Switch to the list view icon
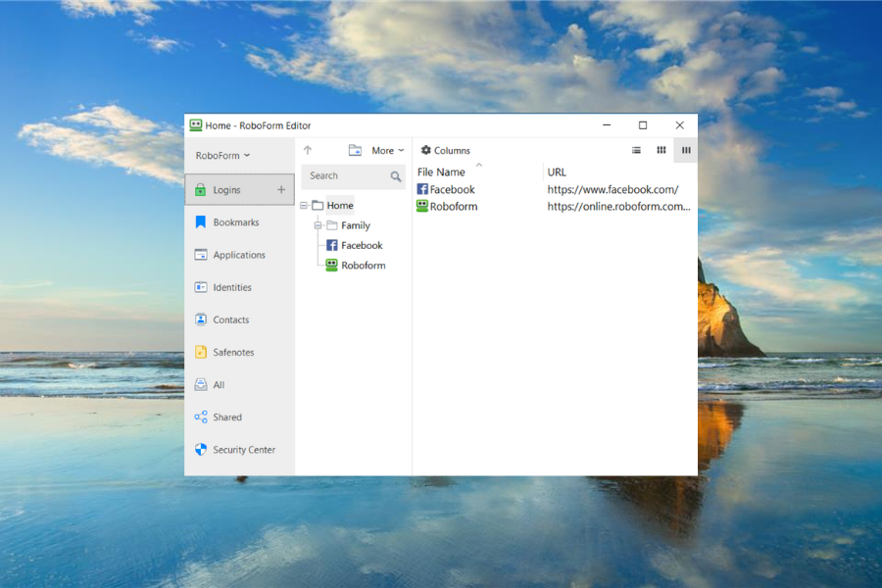The height and width of the screenshot is (588, 882). [636, 150]
